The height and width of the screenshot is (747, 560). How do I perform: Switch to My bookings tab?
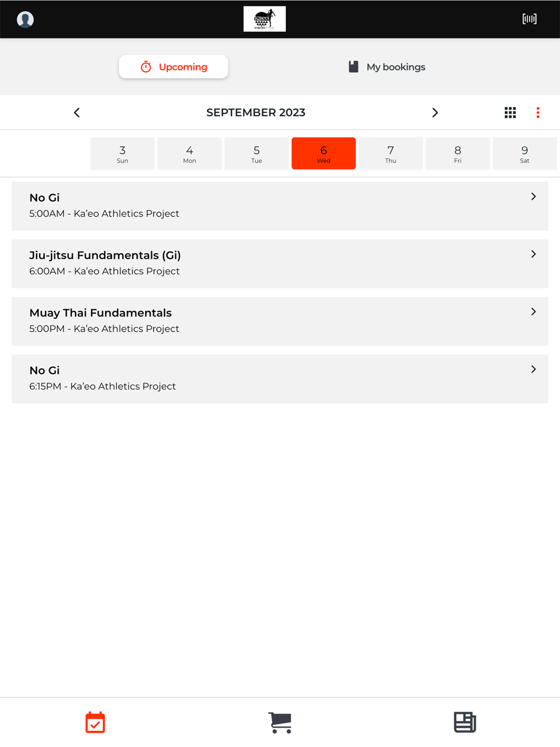[x=387, y=67]
